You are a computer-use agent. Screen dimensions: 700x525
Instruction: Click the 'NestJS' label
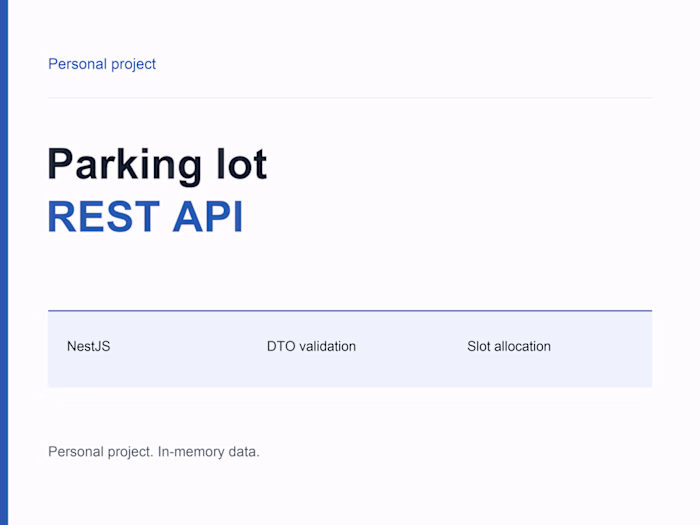click(88, 346)
